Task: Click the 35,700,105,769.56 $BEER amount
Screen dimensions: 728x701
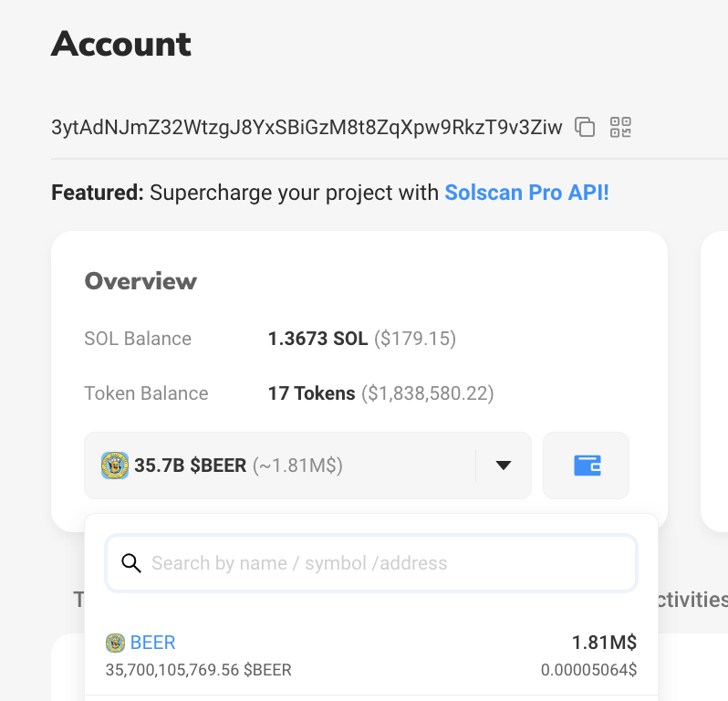Action: point(199,670)
